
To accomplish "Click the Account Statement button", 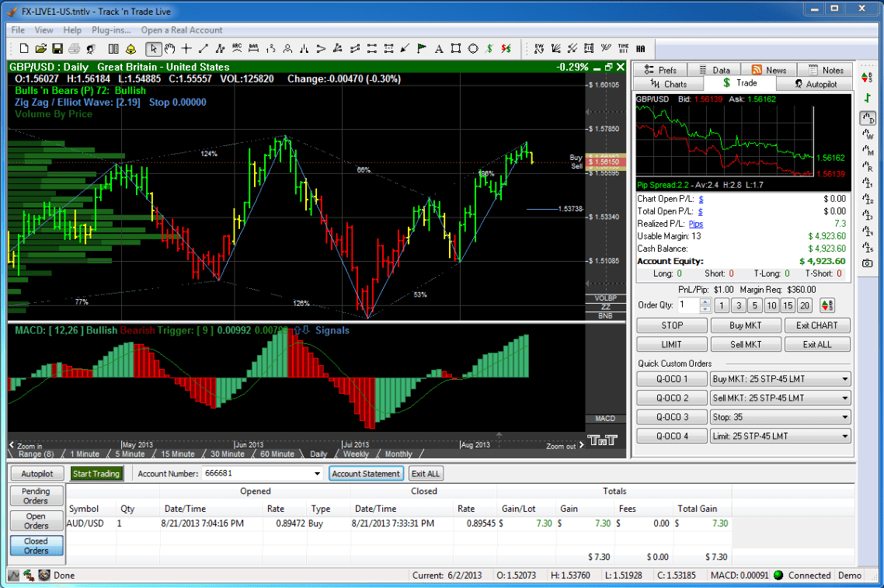I will pos(366,473).
